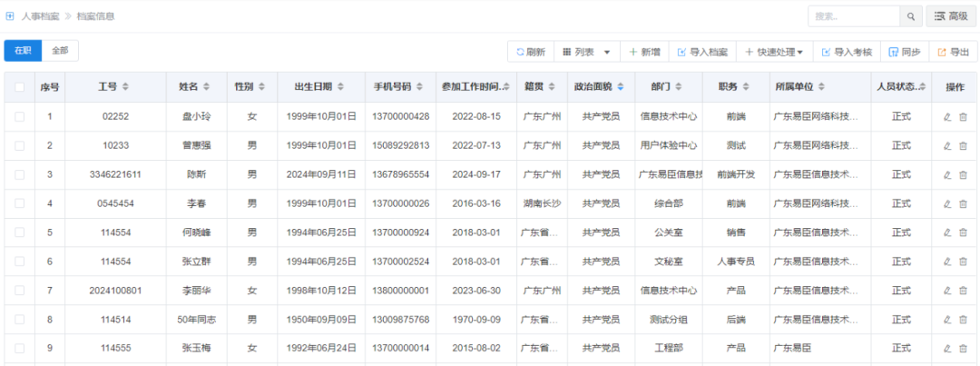Check the box for row 3 陈斯

(x=20, y=174)
